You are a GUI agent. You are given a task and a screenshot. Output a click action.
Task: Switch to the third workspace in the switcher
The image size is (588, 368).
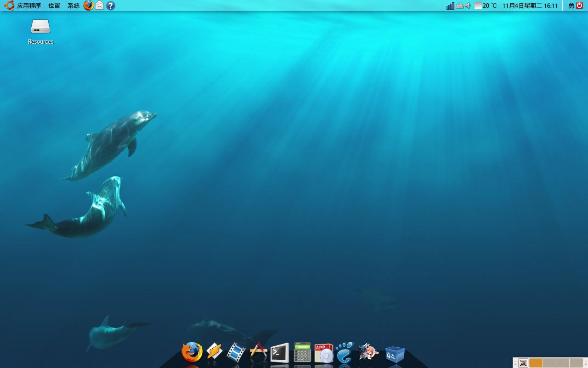[563, 363]
